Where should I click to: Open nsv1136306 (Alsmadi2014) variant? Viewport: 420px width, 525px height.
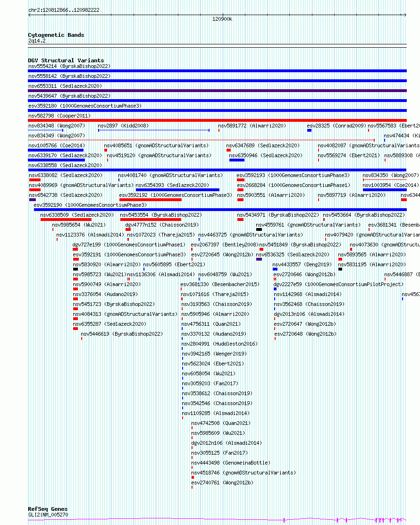tap(161, 274)
